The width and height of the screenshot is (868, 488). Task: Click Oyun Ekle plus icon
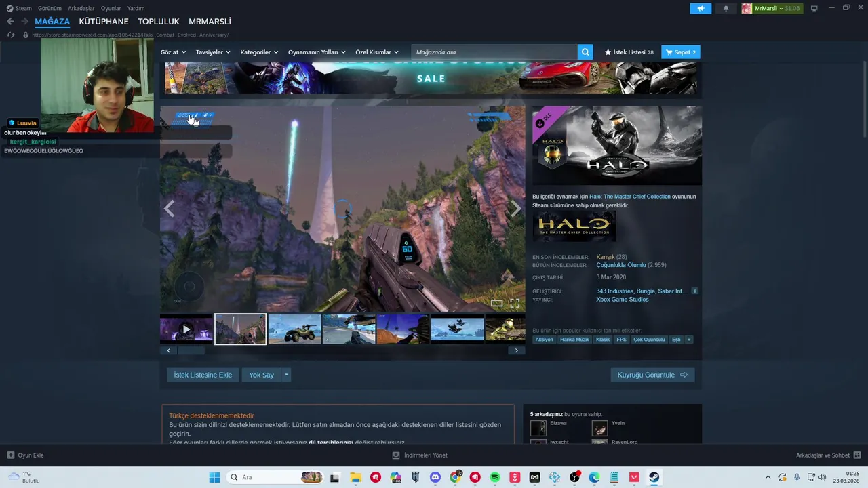[x=11, y=455]
